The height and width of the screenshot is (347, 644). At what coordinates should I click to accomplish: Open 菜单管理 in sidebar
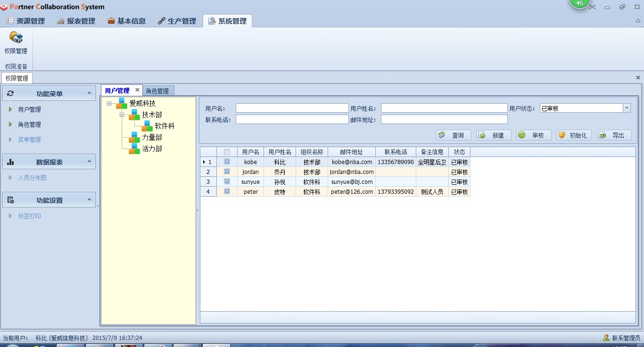click(x=30, y=140)
